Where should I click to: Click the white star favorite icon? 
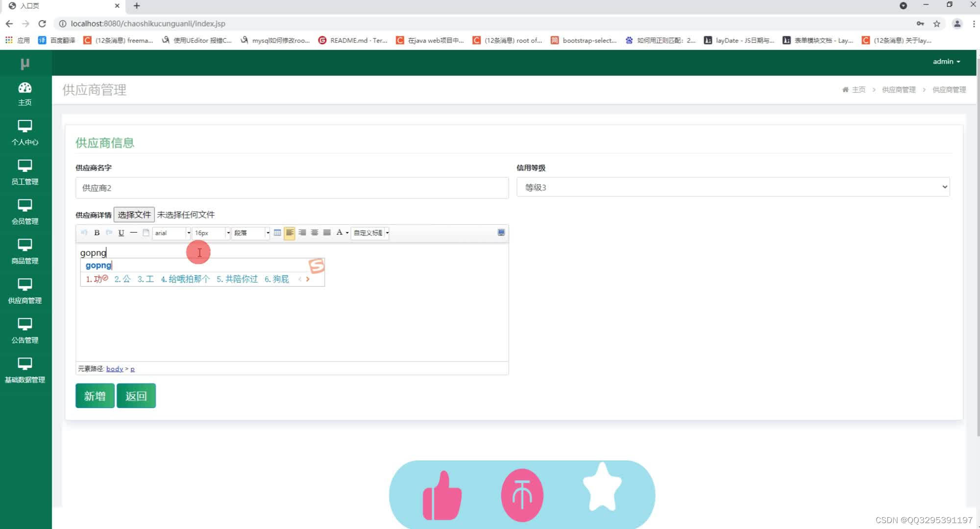tap(602, 487)
